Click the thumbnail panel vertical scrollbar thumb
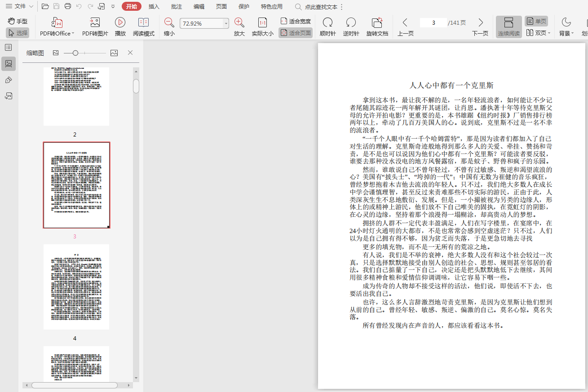This screenshot has width=588, height=392. coord(136,86)
